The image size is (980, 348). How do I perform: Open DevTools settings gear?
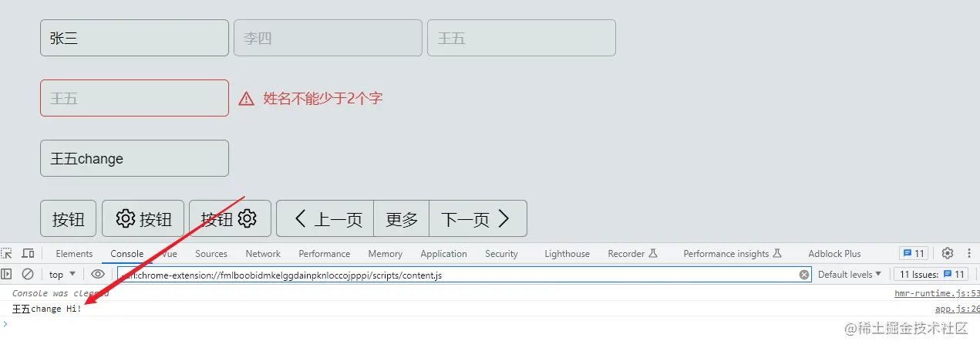[948, 253]
